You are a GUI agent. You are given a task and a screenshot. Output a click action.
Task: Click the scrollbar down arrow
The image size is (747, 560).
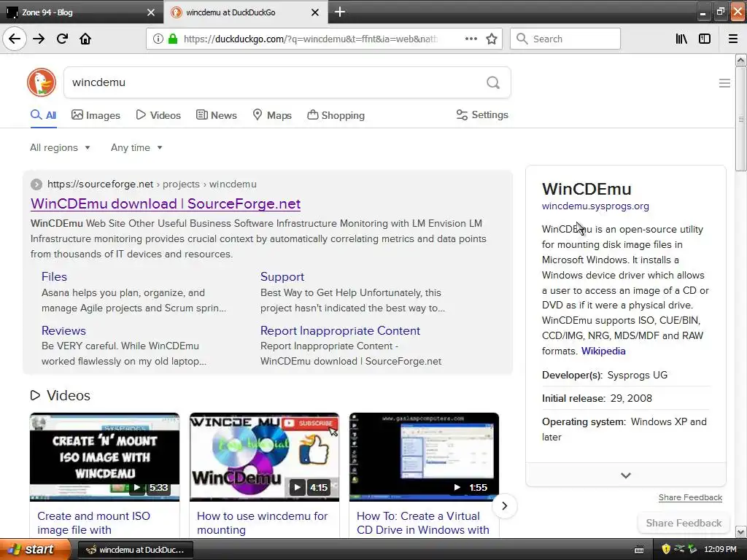click(x=741, y=532)
